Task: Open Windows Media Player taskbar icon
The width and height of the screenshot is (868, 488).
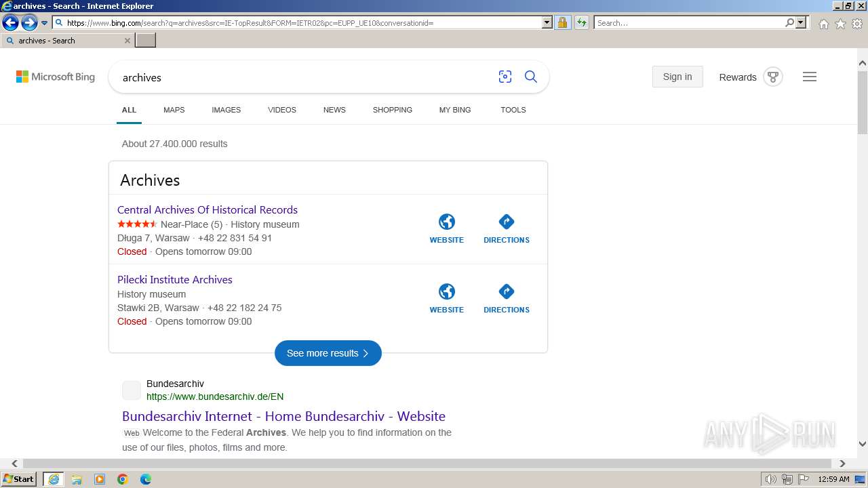Action: pos(100,479)
